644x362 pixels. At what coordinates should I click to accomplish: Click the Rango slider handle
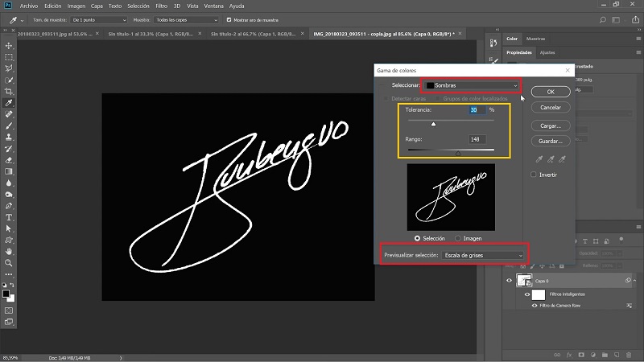pos(458,153)
